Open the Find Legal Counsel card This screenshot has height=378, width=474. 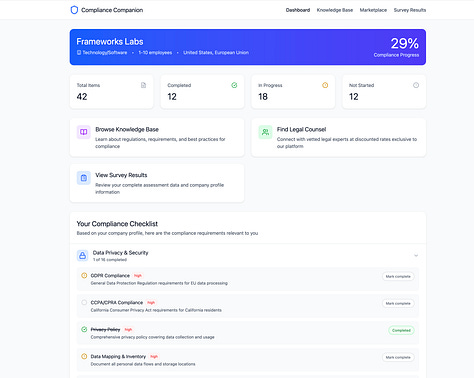(x=338, y=137)
